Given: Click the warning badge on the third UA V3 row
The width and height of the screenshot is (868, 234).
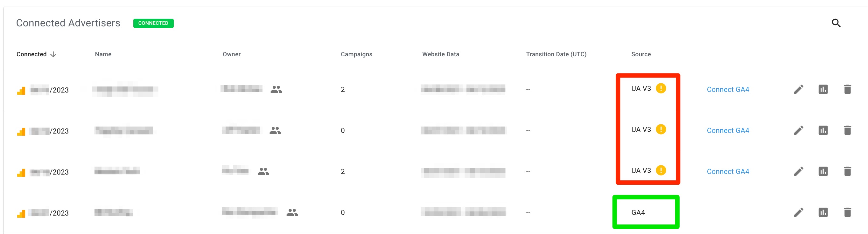Looking at the screenshot, I should [661, 170].
